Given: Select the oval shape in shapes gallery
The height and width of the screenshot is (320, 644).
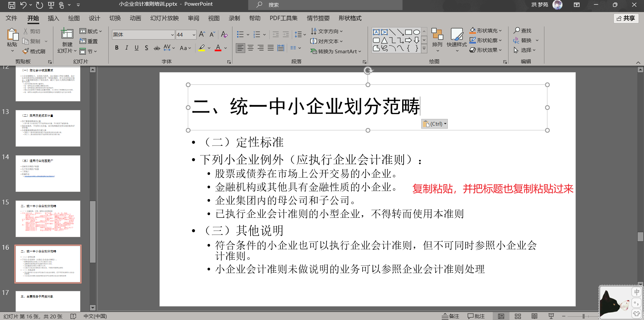Looking at the screenshot, I should (416, 32).
